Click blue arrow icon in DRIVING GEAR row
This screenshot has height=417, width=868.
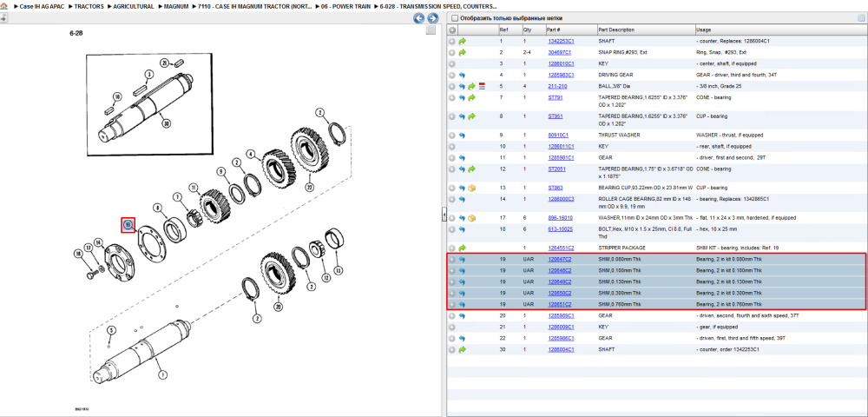[463, 75]
